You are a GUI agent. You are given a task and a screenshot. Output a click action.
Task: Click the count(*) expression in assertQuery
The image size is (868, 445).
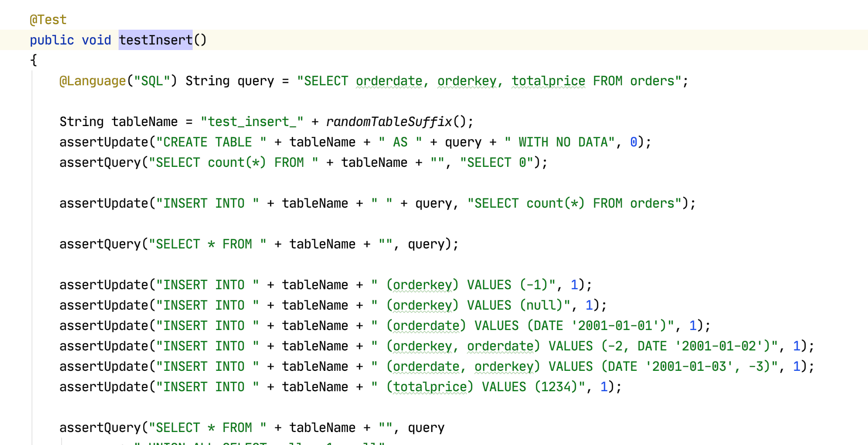coord(237,162)
